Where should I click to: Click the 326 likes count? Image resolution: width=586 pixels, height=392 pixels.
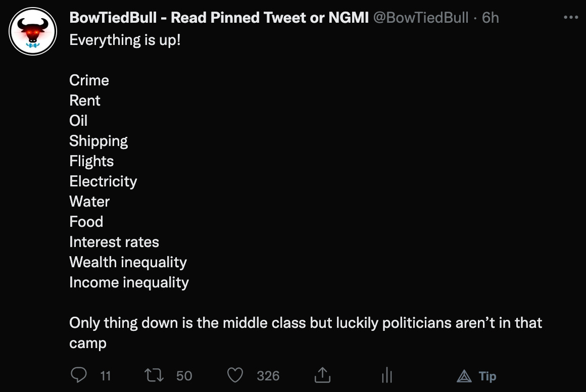[268, 376]
